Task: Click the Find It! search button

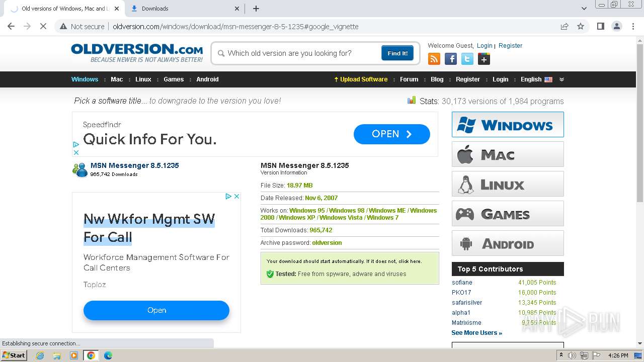Action: tap(397, 53)
